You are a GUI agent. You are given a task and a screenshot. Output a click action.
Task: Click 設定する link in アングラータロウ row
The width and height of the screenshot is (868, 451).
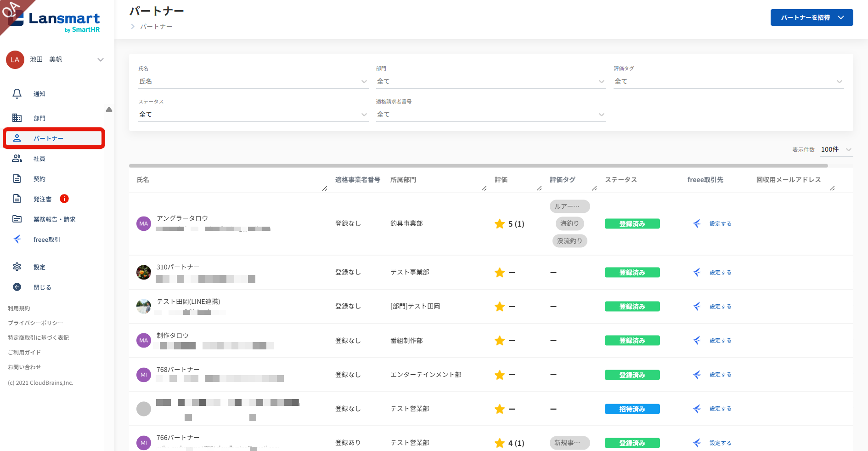pyautogui.click(x=720, y=224)
